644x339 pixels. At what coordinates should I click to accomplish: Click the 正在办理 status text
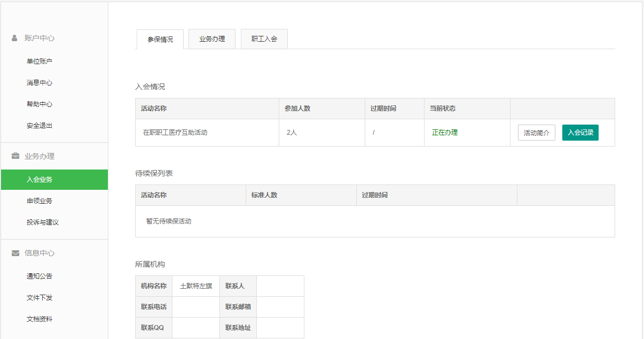pos(445,133)
